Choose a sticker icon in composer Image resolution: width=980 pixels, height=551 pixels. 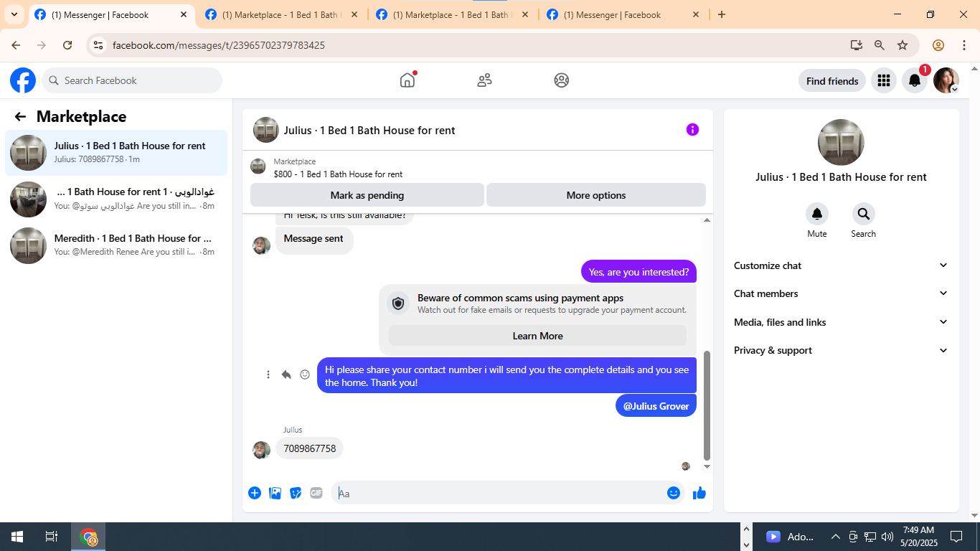click(296, 493)
